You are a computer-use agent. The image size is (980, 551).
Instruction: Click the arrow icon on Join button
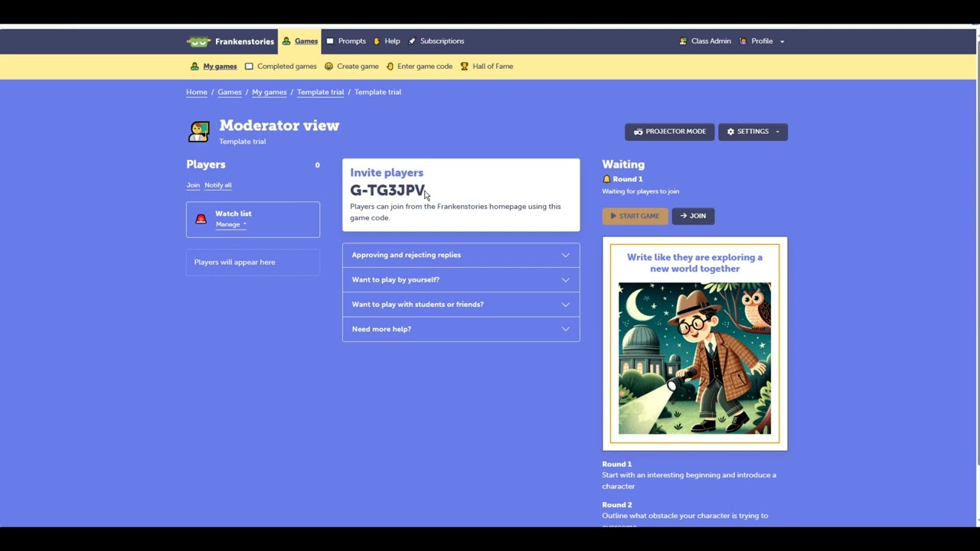684,216
